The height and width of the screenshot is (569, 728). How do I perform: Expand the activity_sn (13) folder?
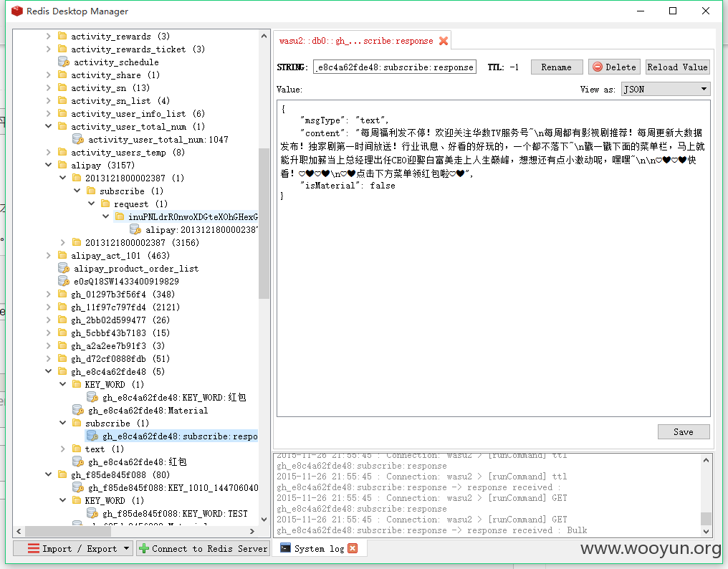[x=48, y=87]
